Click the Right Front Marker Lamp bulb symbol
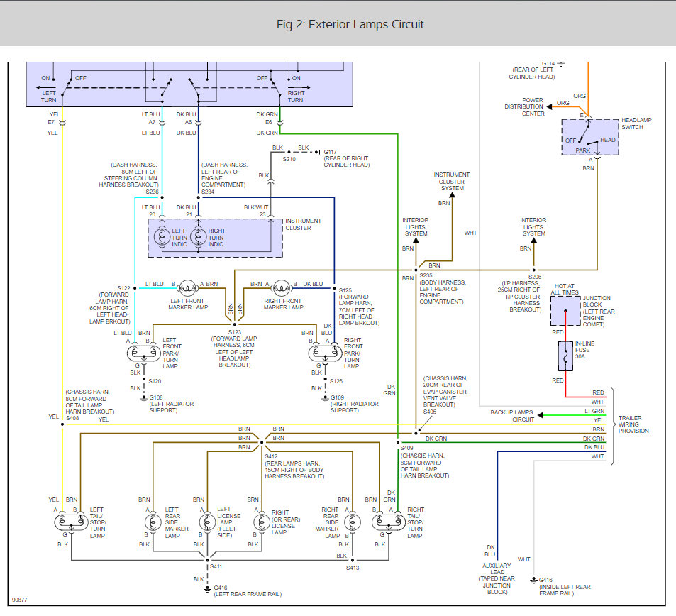The height and width of the screenshot is (616, 676). tap(282, 287)
